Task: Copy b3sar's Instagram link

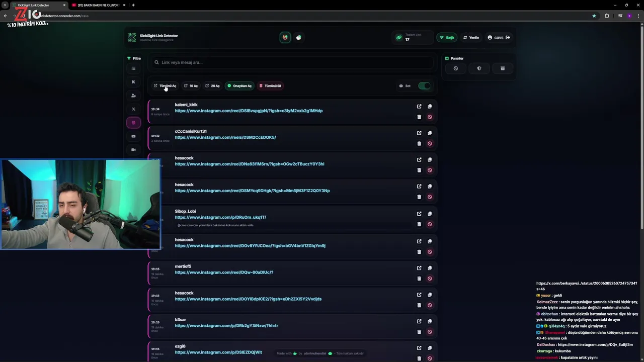Action: (430, 321)
